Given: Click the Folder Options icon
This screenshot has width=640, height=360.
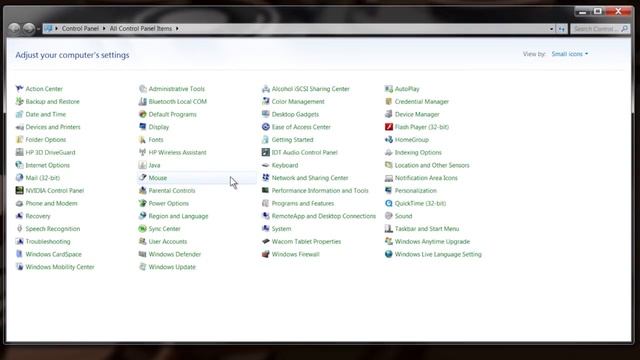Looking at the screenshot, I should pyautogui.click(x=19, y=140).
